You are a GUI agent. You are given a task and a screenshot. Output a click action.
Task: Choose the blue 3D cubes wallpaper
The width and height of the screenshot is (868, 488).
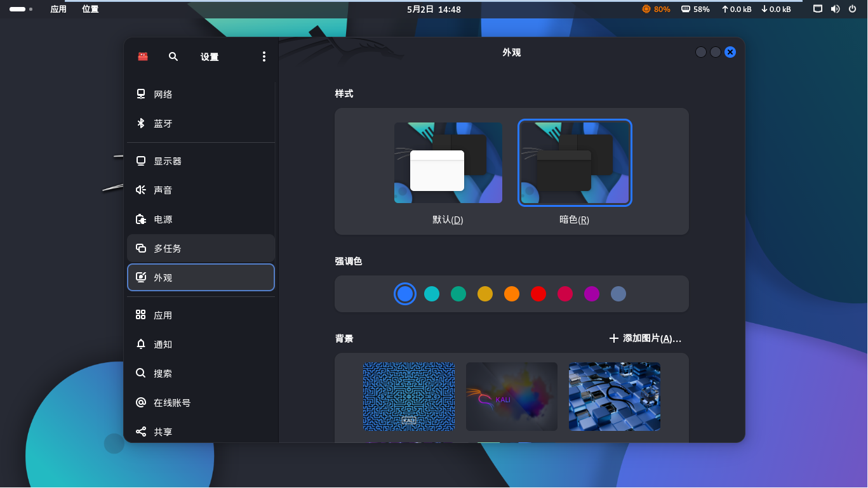click(615, 397)
